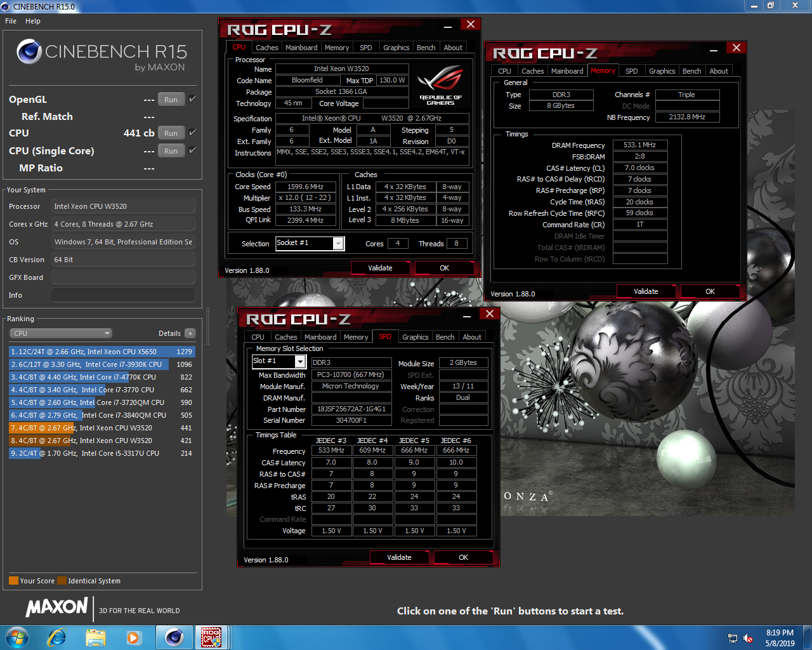Click the orange Your Score legend swatch
This screenshot has width=812, height=650.
pos(13,581)
